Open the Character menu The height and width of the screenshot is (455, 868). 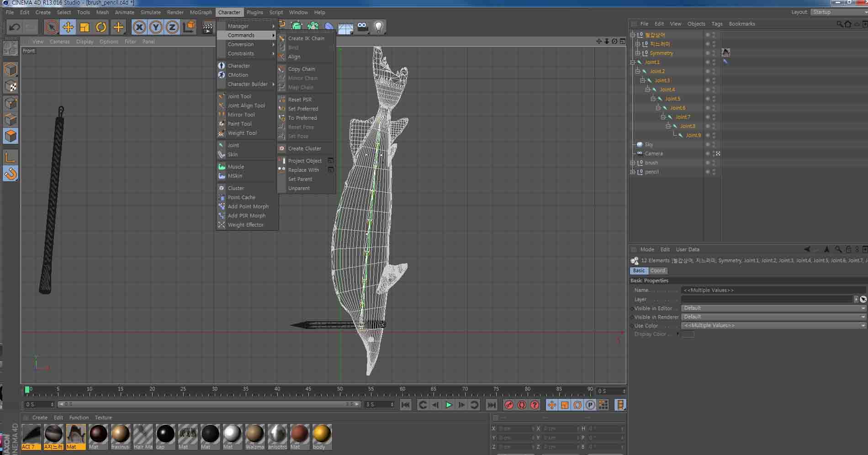(x=229, y=12)
